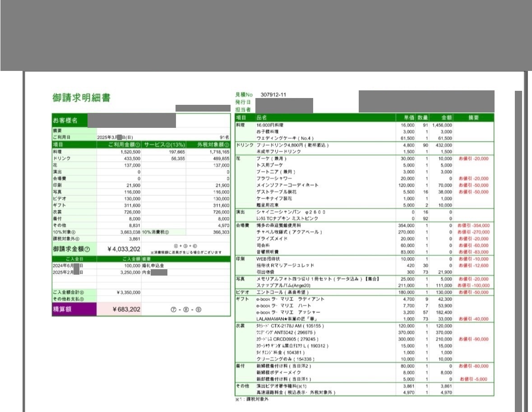Click the ご入金額合計 ¥3,350,000 value

(126, 292)
